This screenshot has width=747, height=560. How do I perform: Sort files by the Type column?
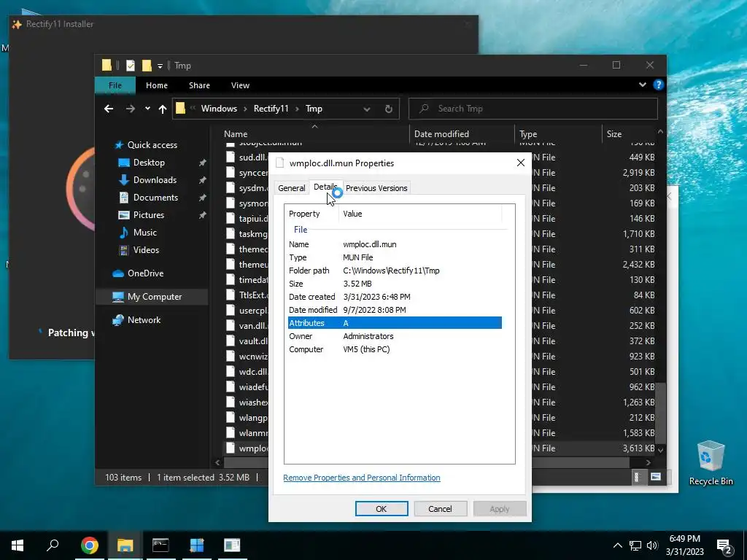click(x=558, y=134)
